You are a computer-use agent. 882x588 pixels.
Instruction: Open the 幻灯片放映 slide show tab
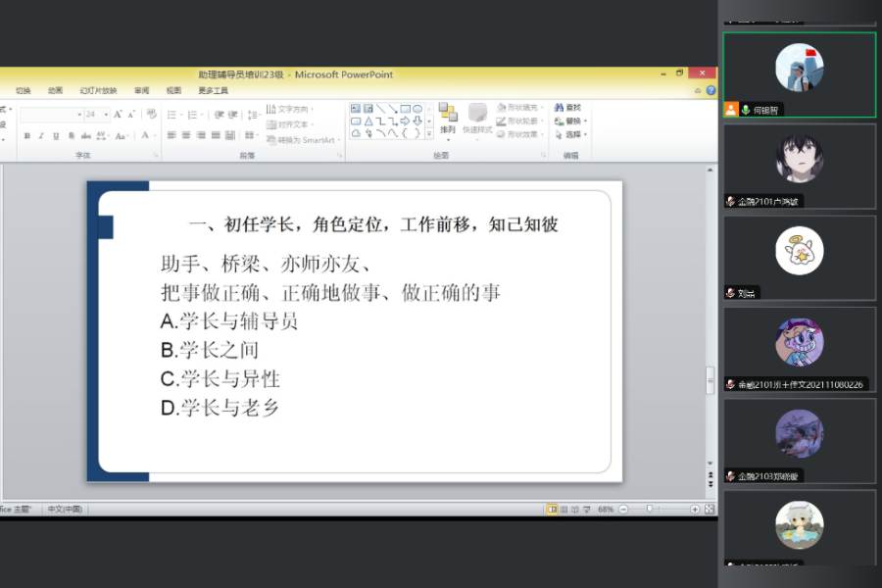[98, 90]
